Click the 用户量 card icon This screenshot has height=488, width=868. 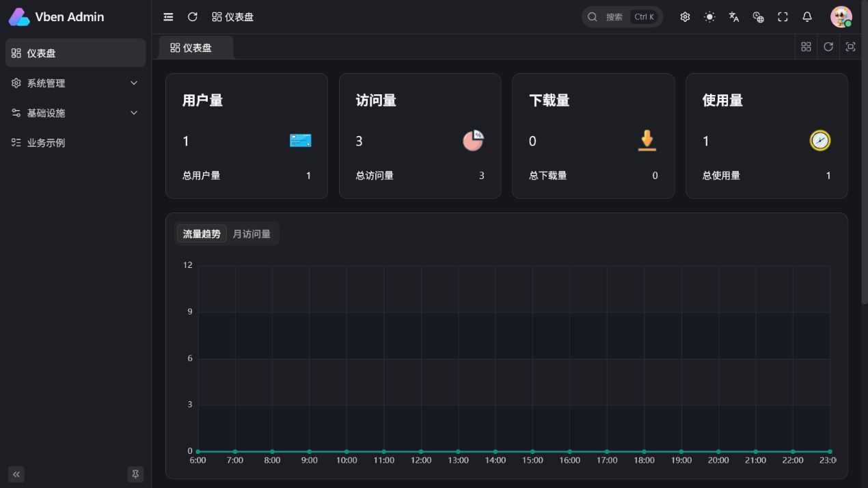tap(300, 141)
